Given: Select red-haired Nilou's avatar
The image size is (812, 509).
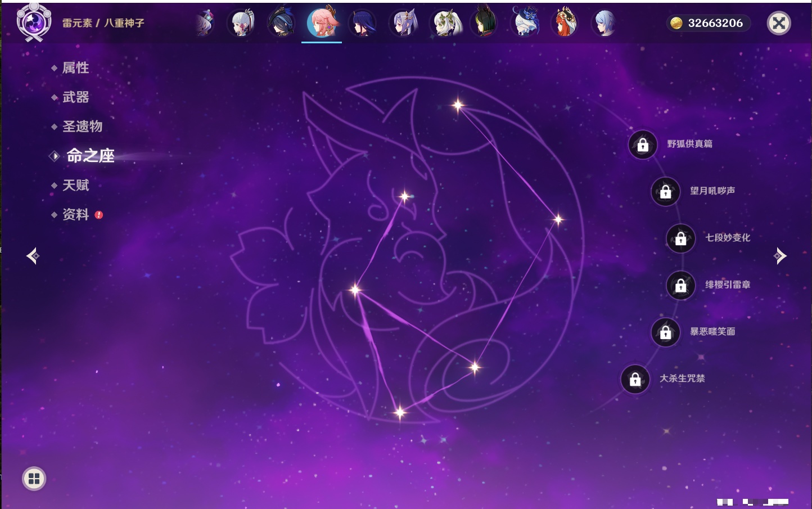Looking at the screenshot, I should click(565, 23).
